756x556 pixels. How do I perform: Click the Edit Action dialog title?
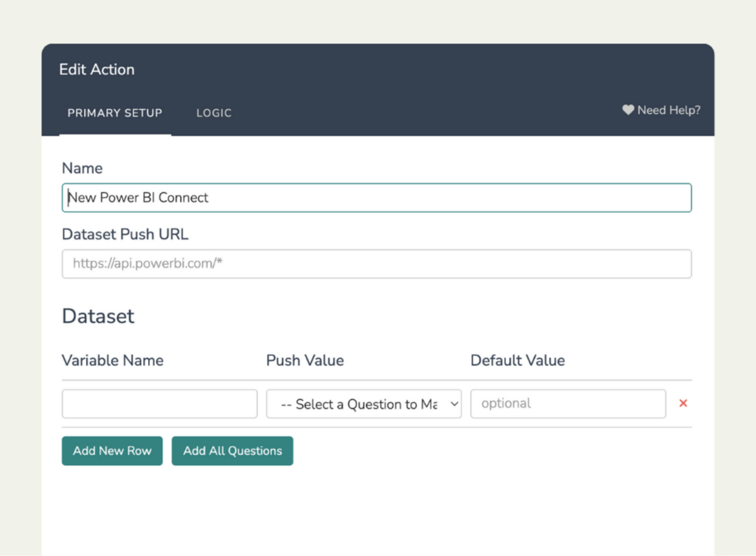click(x=97, y=70)
